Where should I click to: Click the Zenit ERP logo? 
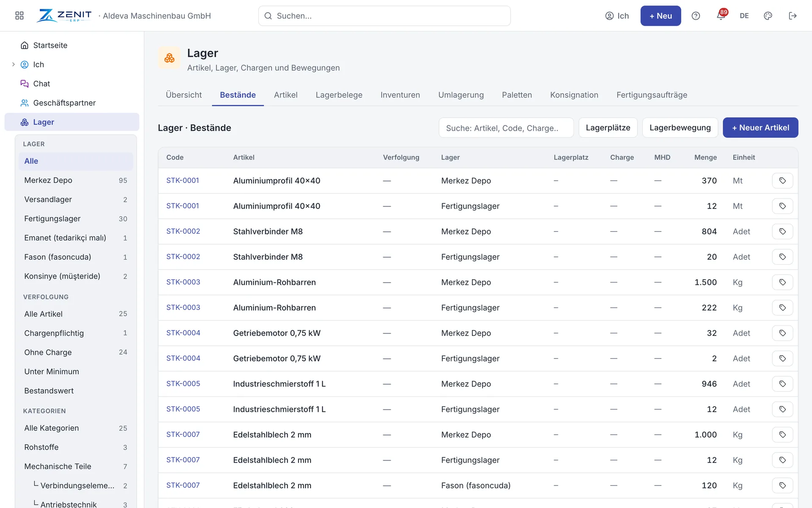click(x=64, y=16)
